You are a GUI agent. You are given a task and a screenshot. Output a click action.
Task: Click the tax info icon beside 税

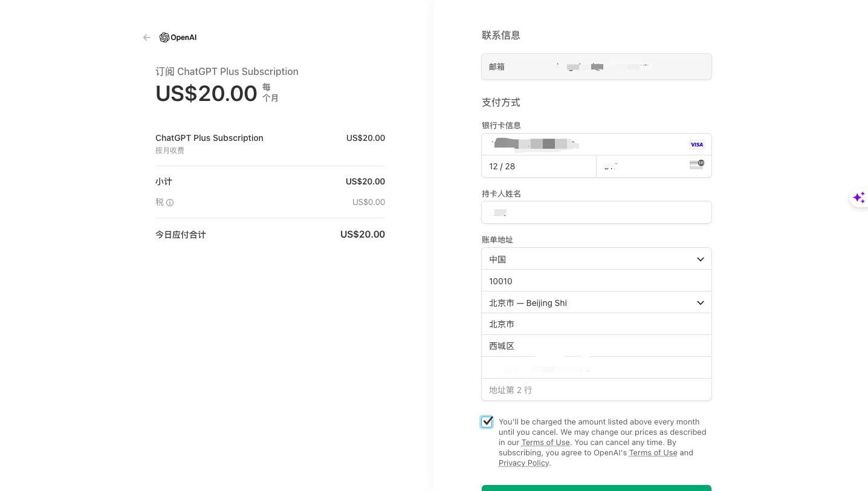170,203
